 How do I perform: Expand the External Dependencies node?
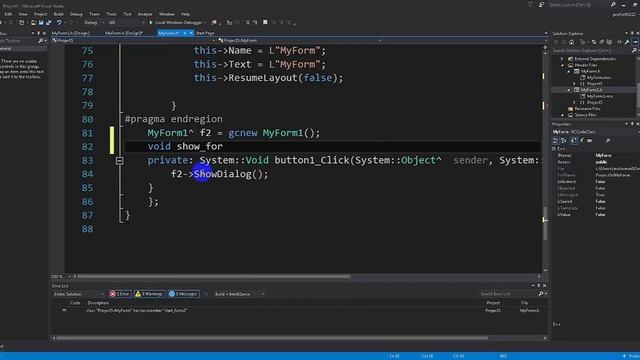(x=562, y=59)
